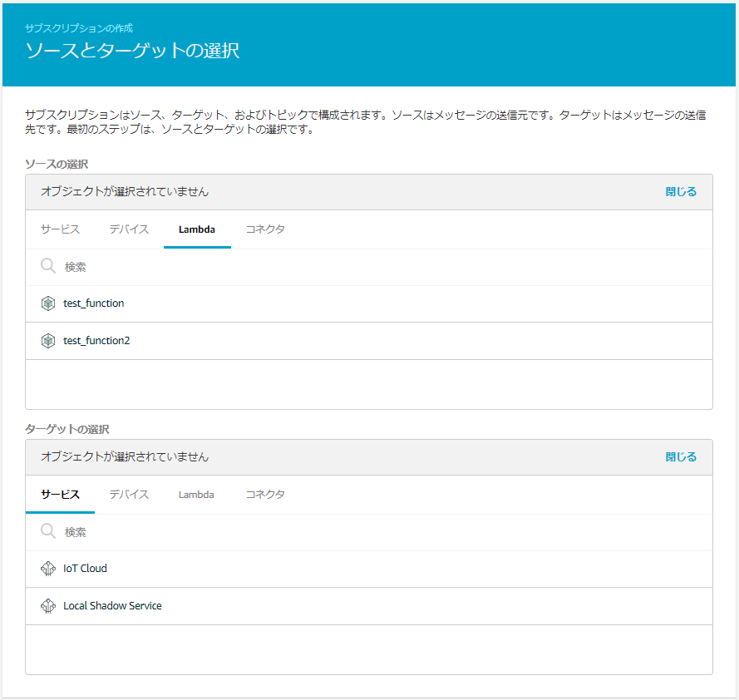Focus the target 検索 search field

369,532
